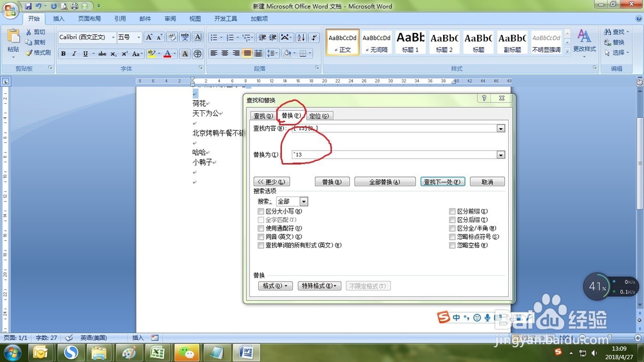Toggle show/hide paragraph marks
Image resolution: width=644 pixels, height=362 pixels.
(314, 37)
